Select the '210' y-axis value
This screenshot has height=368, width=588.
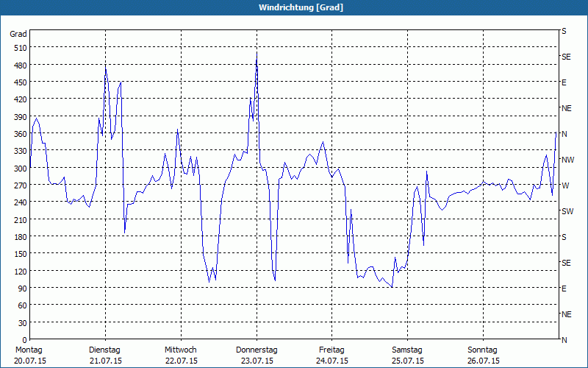point(21,219)
